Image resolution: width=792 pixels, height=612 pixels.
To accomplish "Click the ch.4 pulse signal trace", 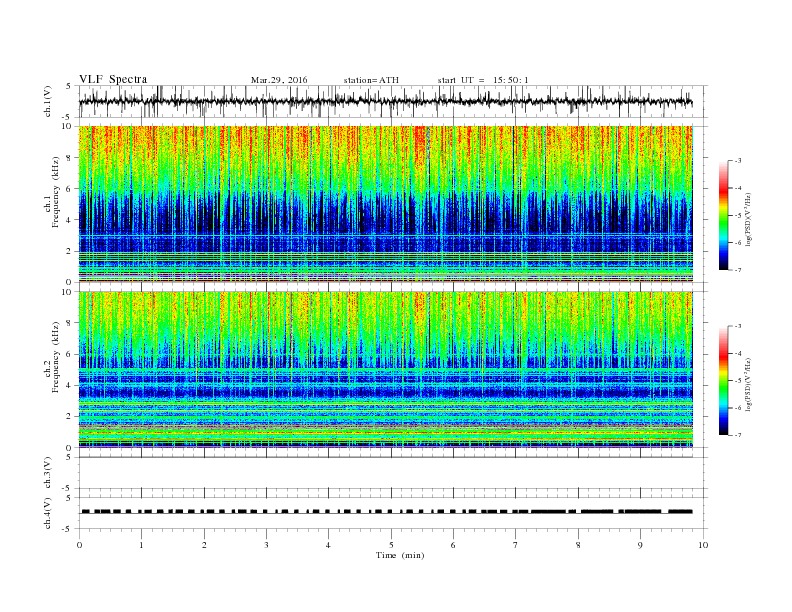I will tap(387, 512).
